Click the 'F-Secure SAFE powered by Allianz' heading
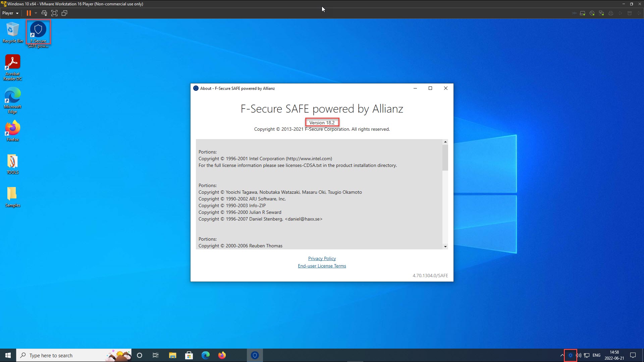Screen dimensions: 644x362 coord(322,109)
